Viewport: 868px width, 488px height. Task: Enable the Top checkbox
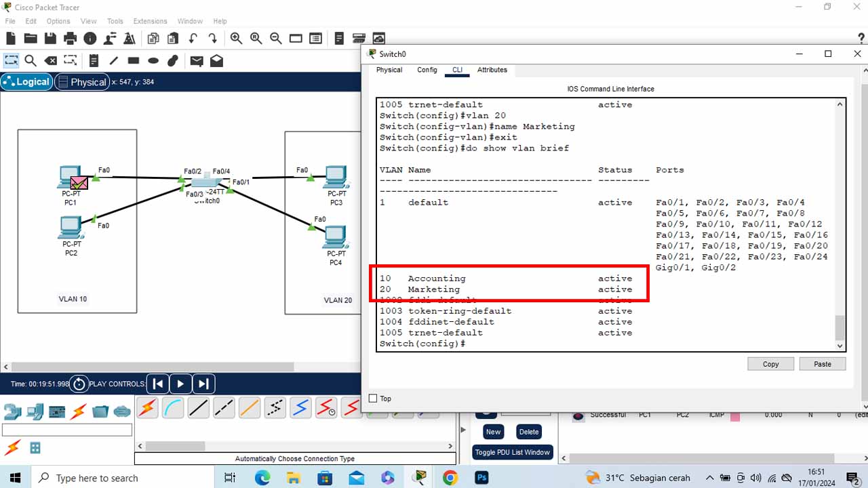[372, 399]
